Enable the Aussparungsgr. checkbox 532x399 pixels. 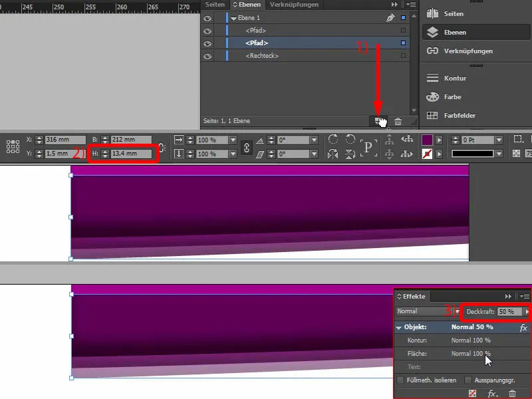pos(468,380)
